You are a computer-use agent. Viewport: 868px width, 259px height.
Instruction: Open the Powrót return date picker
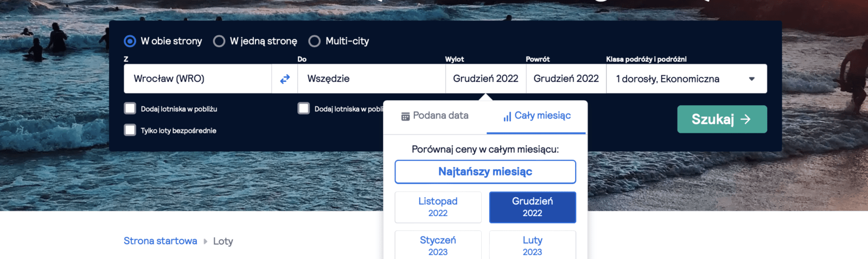566,79
